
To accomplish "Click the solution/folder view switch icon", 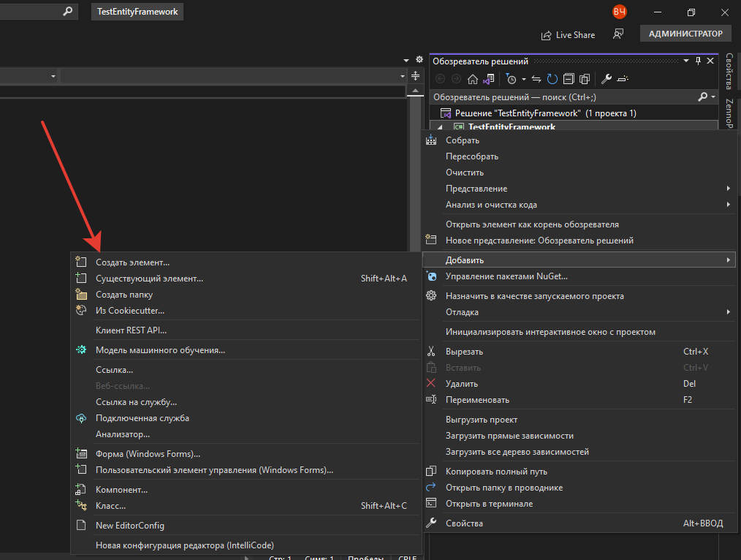I will [488, 79].
